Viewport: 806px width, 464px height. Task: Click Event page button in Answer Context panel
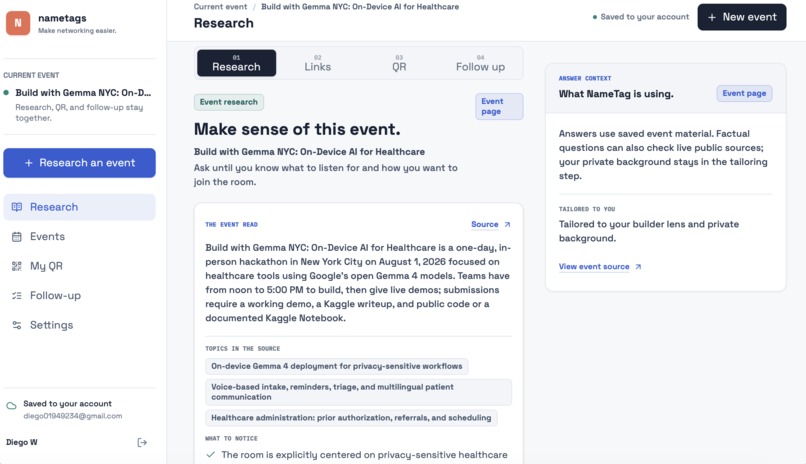744,94
